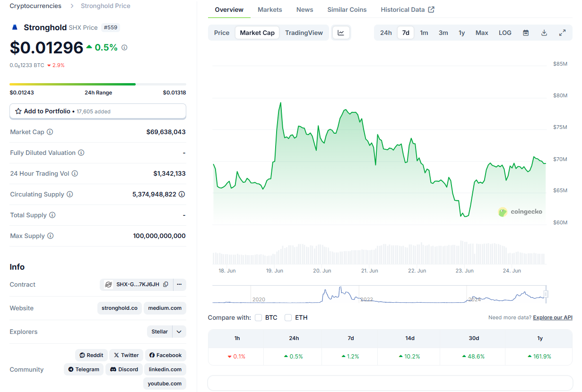This screenshot has height=392, width=582.
Task: Click the mini history navigator chart
Action: click(x=379, y=294)
